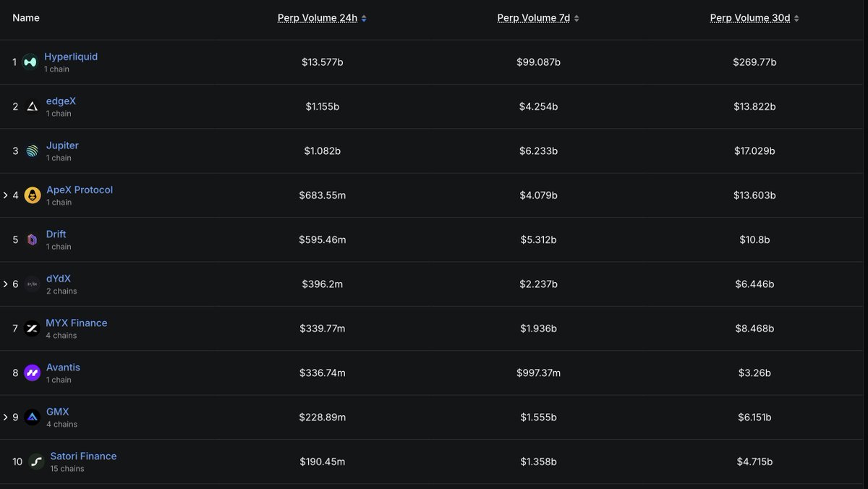The height and width of the screenshot is (489, 868).
Task: Click the Jupiter swirl logo icon
Action: click(32, 151)
